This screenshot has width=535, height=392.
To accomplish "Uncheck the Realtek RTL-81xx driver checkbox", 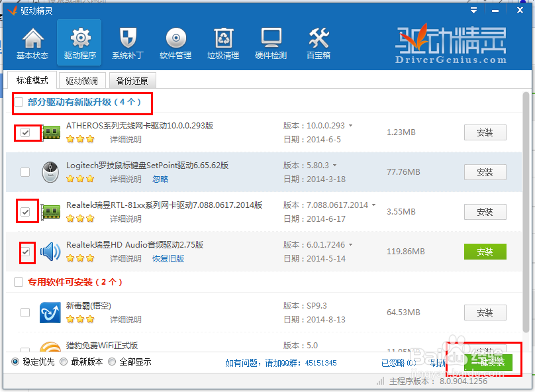I will pyautogui.click(x=25, y=212).
